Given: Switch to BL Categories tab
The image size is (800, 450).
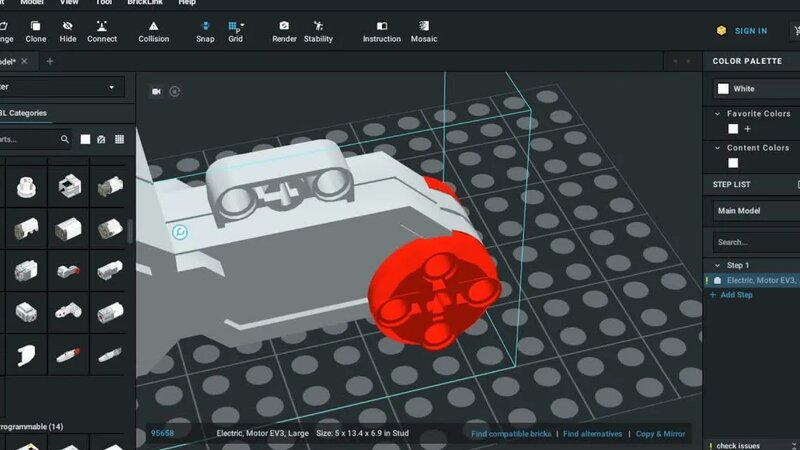Looking at the screenshot, I should tap(23, 113).
